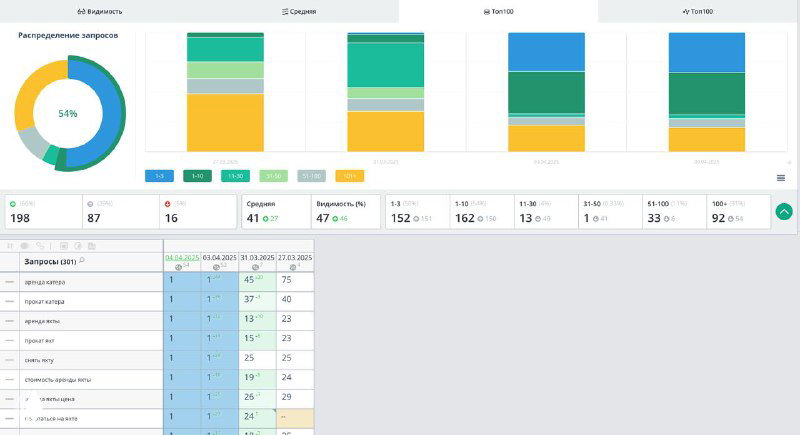Toggle the 101+ legend series

(349, 176)
